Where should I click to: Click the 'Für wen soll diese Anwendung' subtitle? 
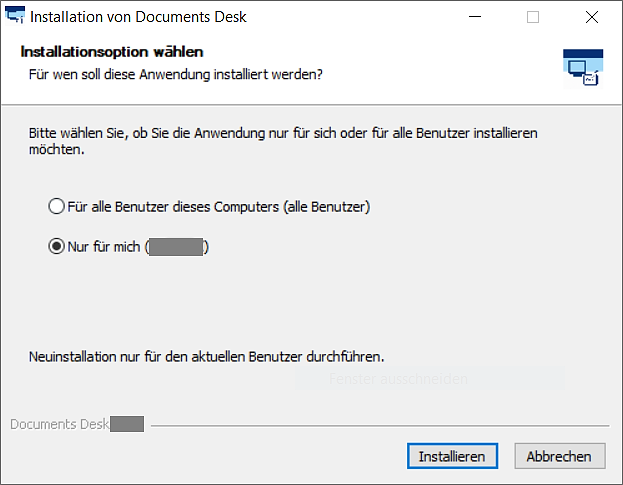pos(176,74)
